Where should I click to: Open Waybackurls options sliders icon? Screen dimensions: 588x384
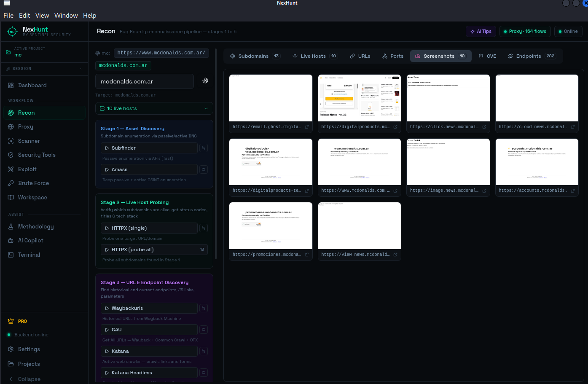[204, 308]
